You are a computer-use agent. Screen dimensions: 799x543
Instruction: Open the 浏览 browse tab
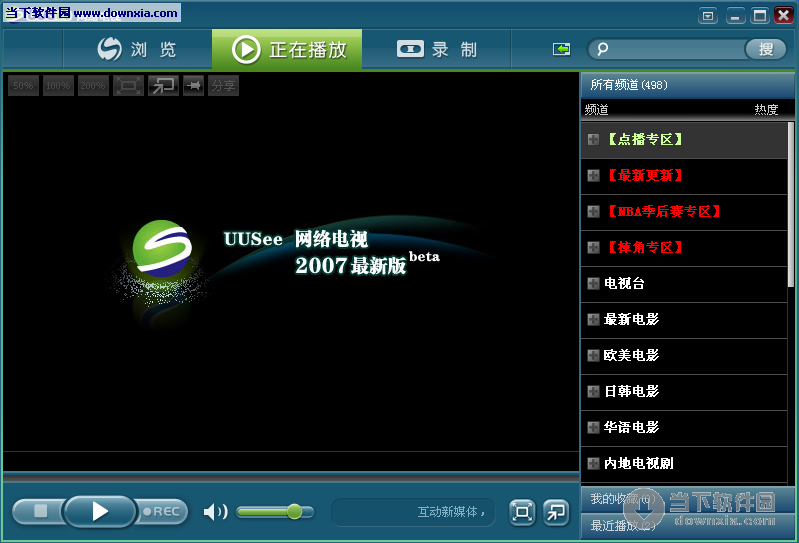pos(137,49)
